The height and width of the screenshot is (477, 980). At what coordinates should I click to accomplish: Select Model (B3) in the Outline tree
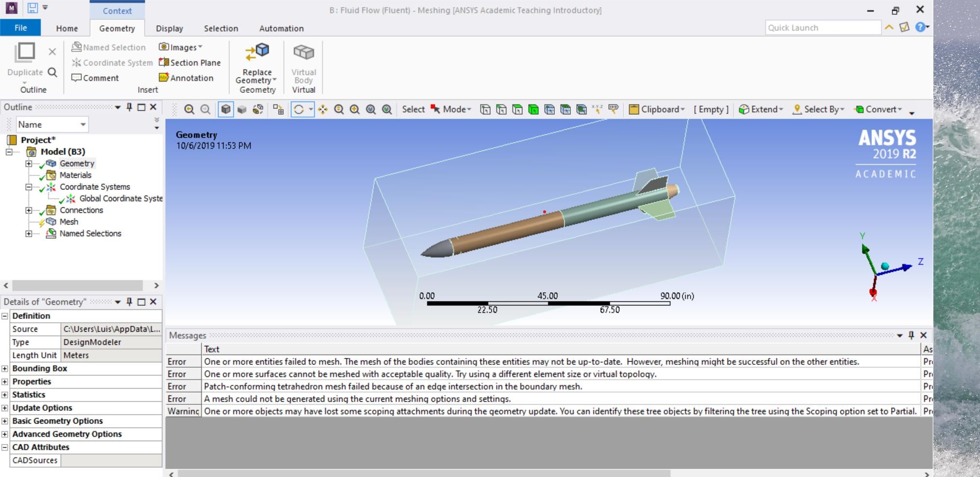pyautogui.click(x=63, y=152)
